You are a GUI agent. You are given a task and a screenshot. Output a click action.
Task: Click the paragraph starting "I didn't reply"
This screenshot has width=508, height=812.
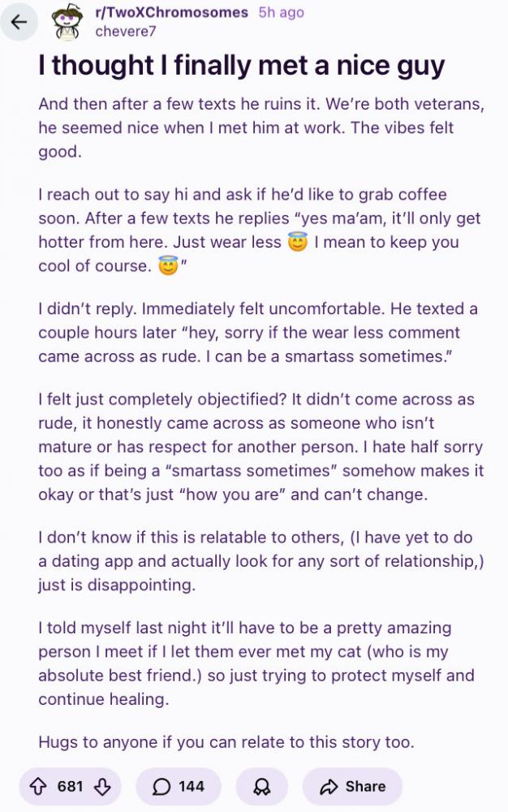260,333
